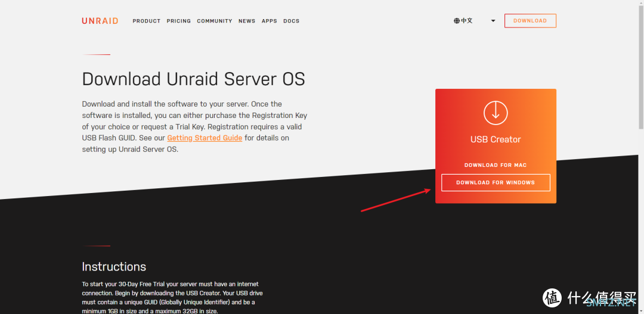This screenshot has width=644, height=314.
Task: Open the DOCS menu item
Action: (x=291, y=21)
